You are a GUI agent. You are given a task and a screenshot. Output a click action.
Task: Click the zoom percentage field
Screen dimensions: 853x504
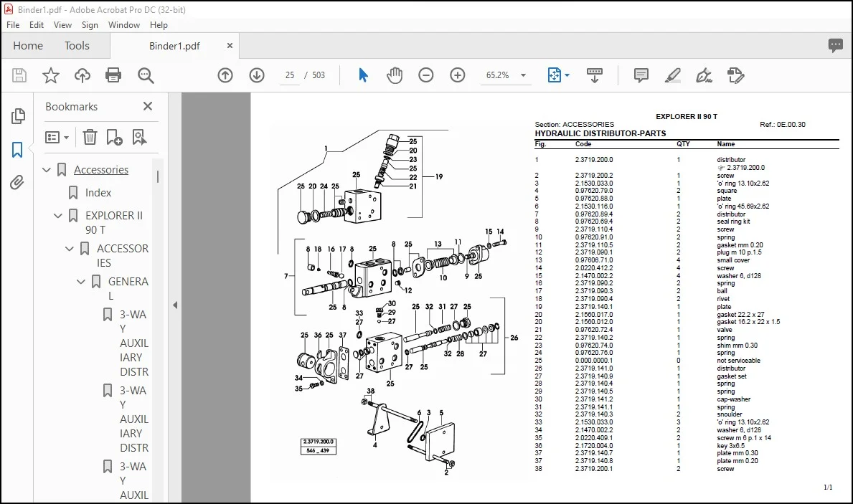pyautogui.click(x=498, y=75)
